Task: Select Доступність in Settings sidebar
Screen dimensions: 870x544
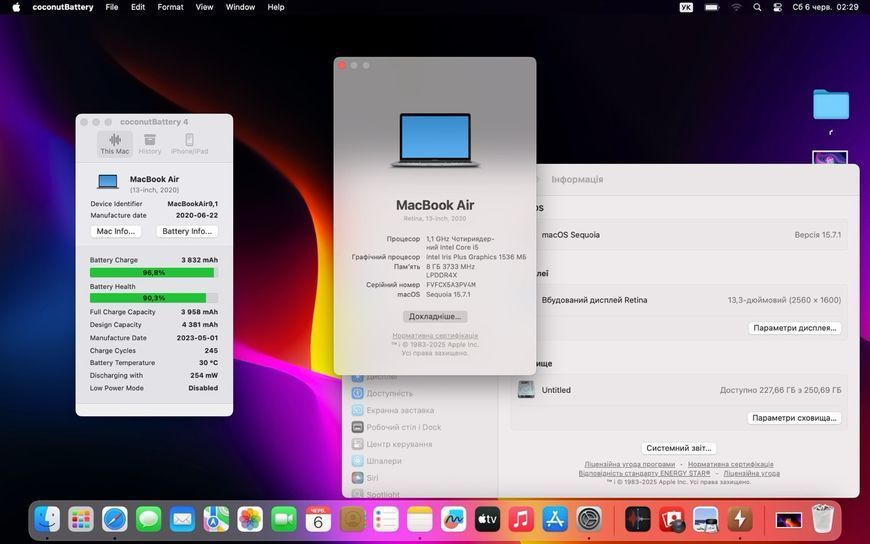Action: tap(390, 394)
